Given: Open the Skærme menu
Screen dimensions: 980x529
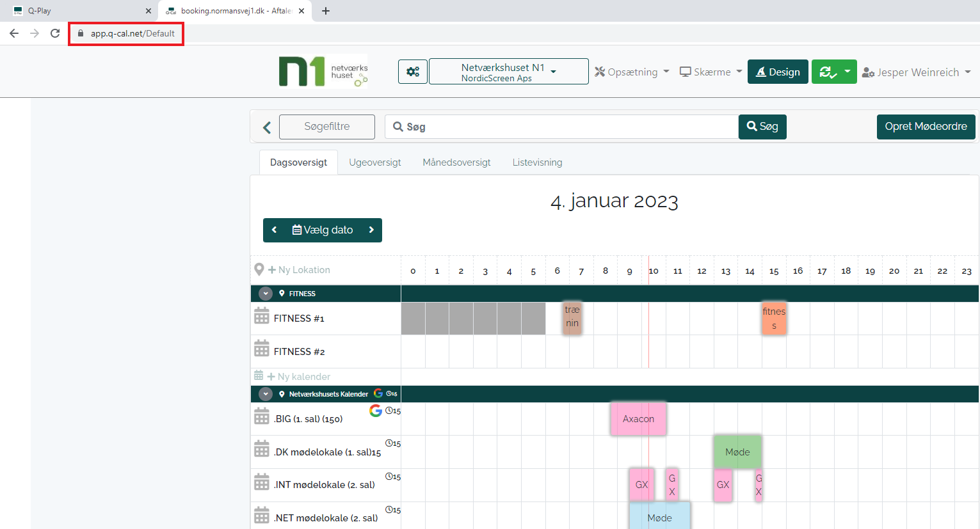Looking at the screenshot, I should [711, 72].
